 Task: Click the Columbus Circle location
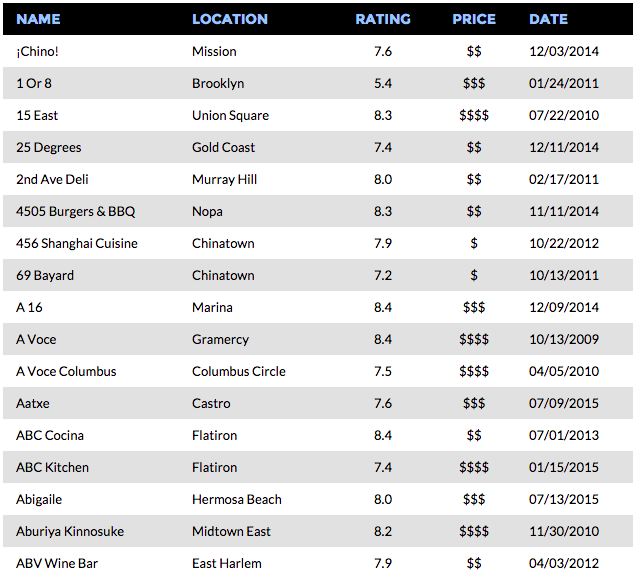pos(239,372)
